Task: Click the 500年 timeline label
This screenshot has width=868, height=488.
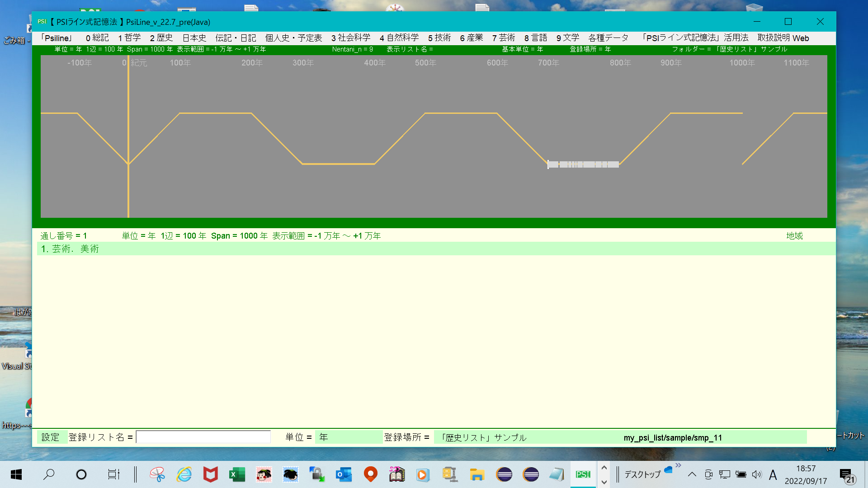Action: pyautogui.click(x=425, y=63)
